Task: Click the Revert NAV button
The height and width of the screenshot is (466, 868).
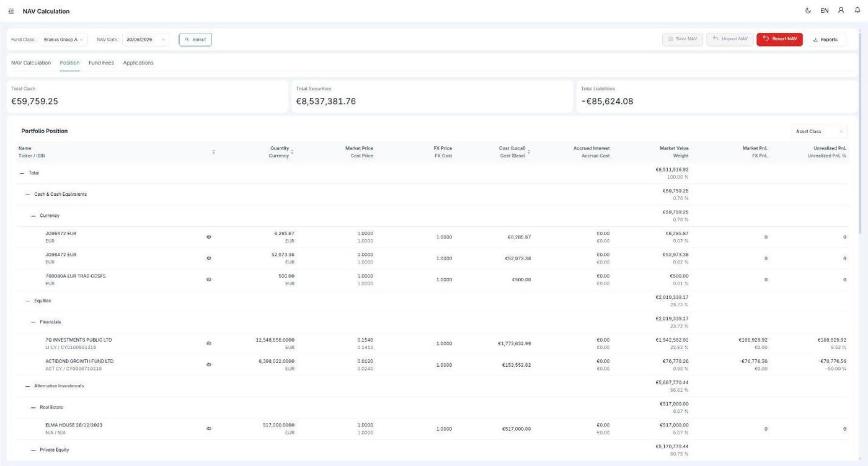Action: 779,39
